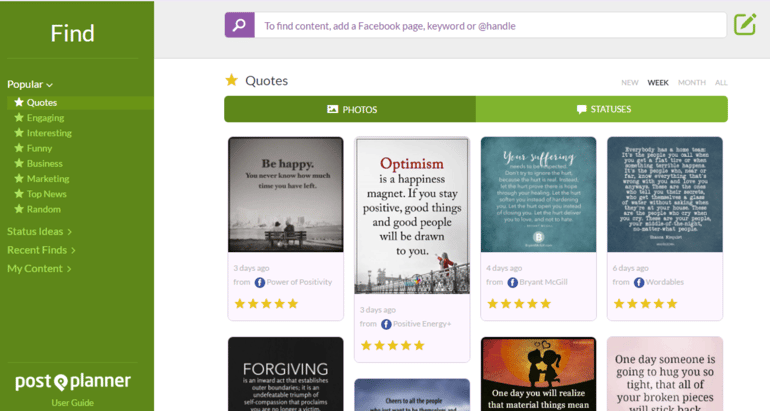Click the 4 days ago timestamp
The image size is (770, 411).
pyautogui.click(x=504, y=268)
